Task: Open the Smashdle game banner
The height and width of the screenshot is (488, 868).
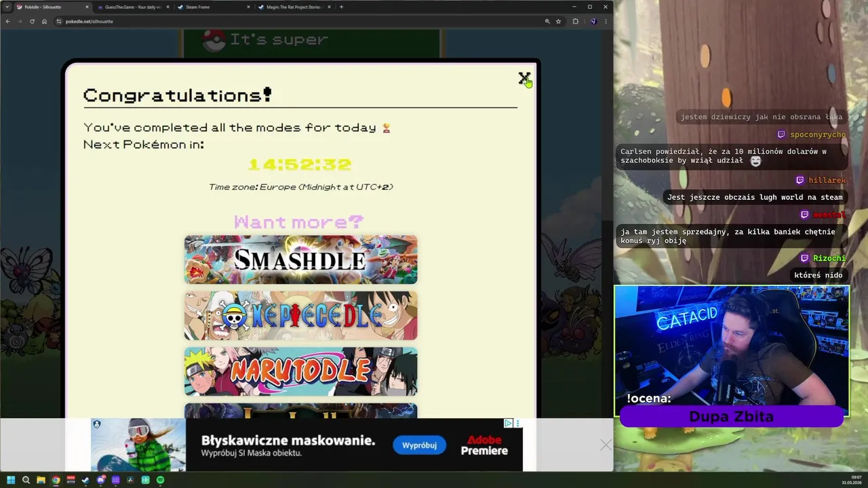Action: pyautogui.click(x=300, y=260)
